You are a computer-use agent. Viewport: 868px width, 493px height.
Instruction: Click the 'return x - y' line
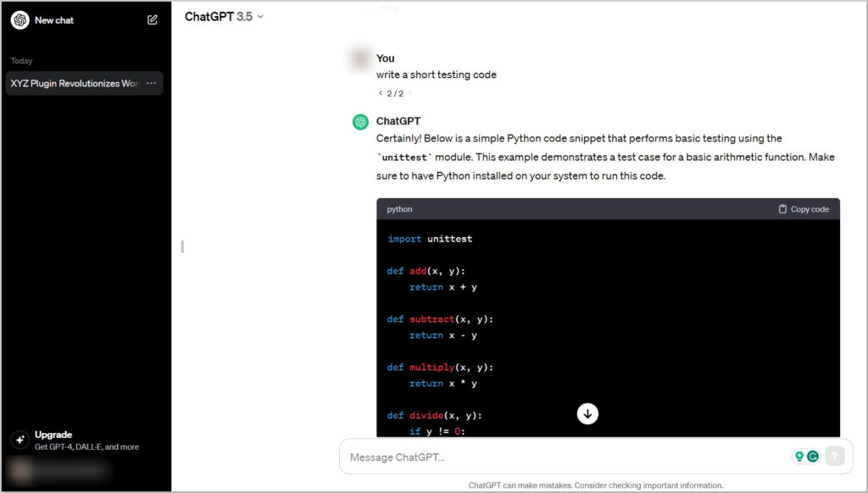pos(442,335)
